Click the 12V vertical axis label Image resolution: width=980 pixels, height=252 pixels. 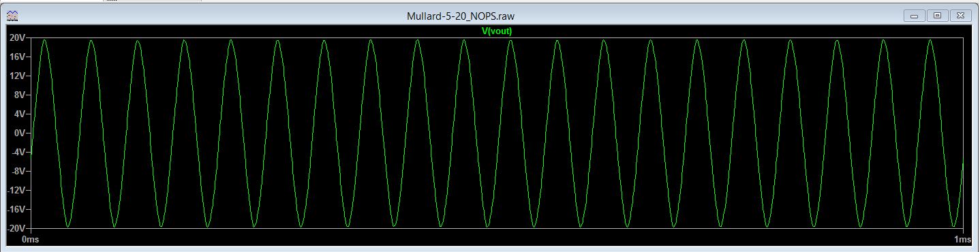pyautogui.click(x=18, y=77)
